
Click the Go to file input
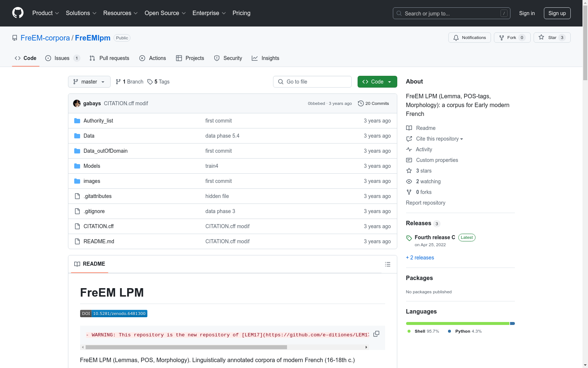pyautogui.click(x=312, y=82)
